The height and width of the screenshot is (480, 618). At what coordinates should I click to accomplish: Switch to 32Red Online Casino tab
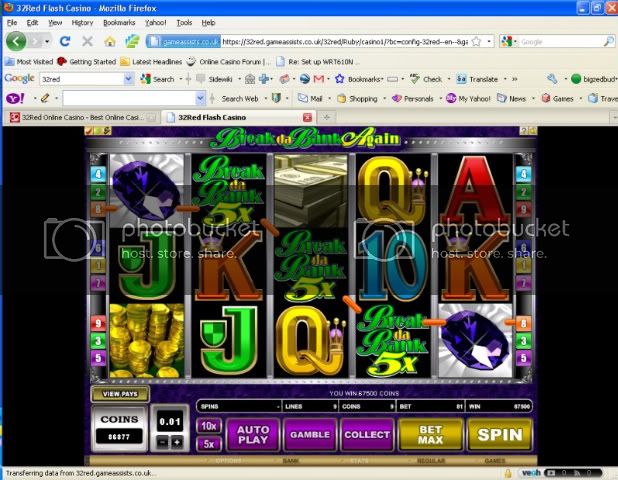pyautogui.click(x=82, y=117)
